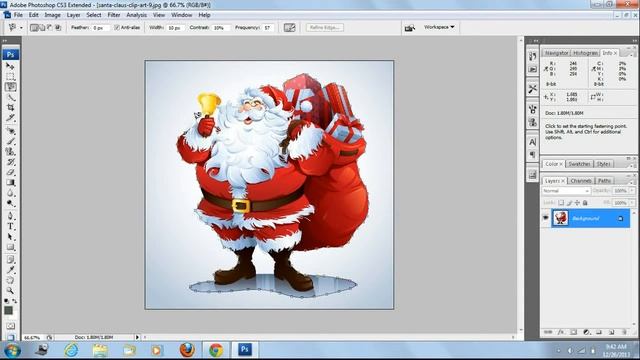
Task: Expand the dock panels strip at top
Action: click(x=536, y=41)
